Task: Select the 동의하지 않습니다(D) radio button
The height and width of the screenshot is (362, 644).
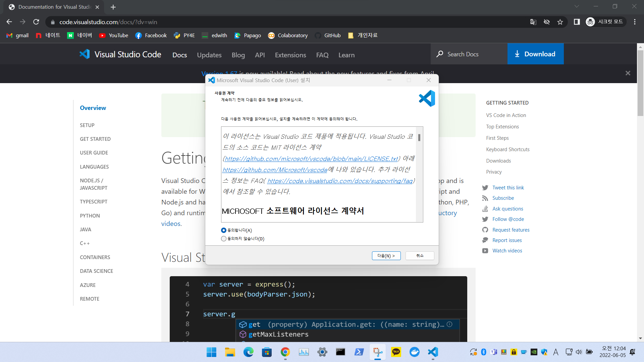Action: point(223,238)
